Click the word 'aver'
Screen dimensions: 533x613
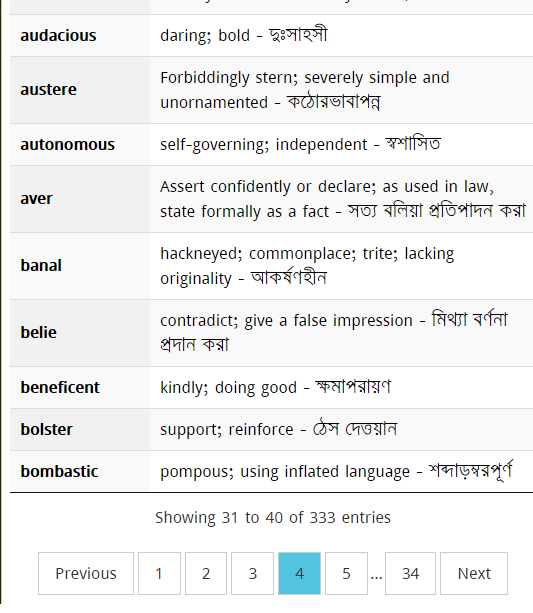click(x=36, y=199)
